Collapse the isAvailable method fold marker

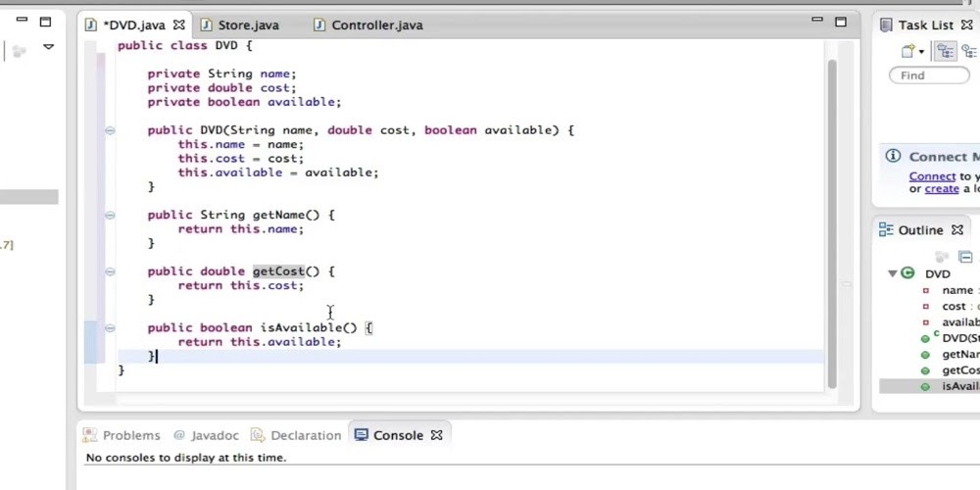tap(110, 328)
